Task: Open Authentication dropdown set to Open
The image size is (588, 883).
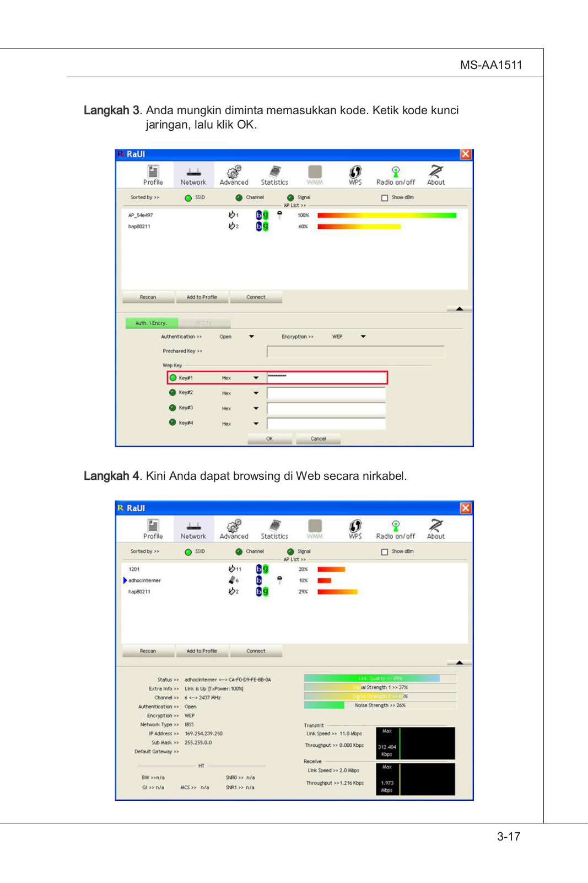Action: point(251,336)
